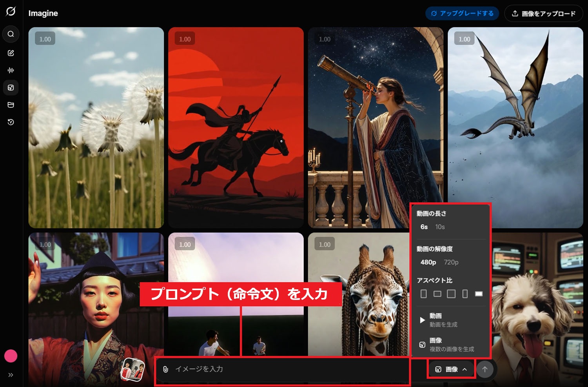View generation history via sidebar icon
The height and width of the screenshot is (387, 588).
pyautogui.click(x=11, y=122)
